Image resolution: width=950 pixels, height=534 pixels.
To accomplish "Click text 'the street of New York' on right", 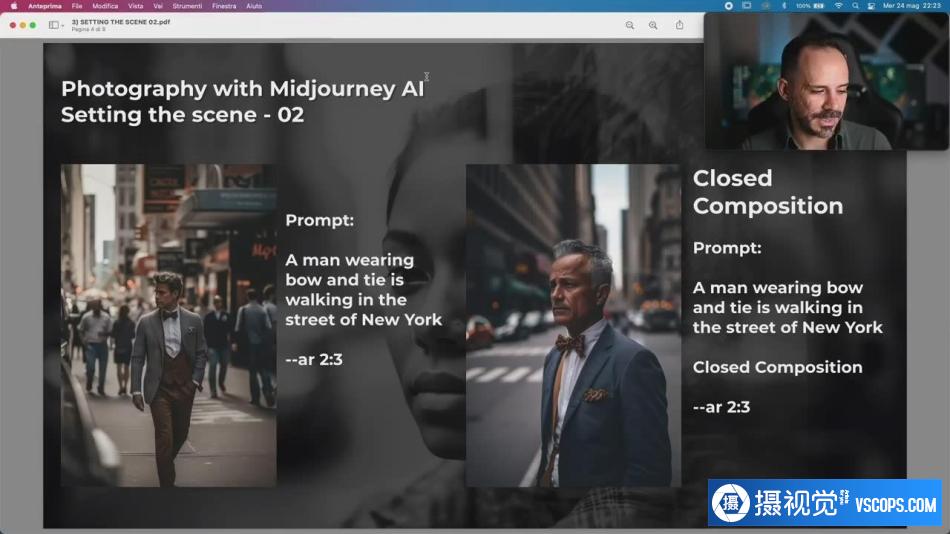I will [x=788, y=327].
